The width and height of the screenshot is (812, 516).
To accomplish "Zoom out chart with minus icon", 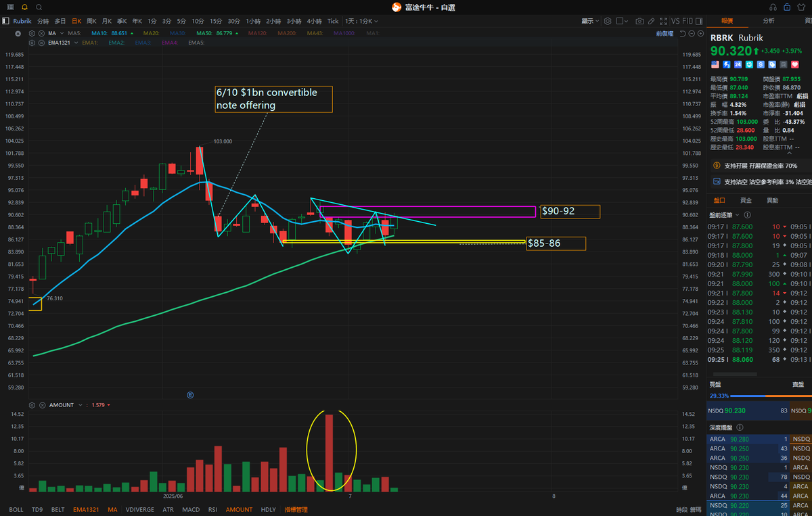I will [x=692, y=33].
